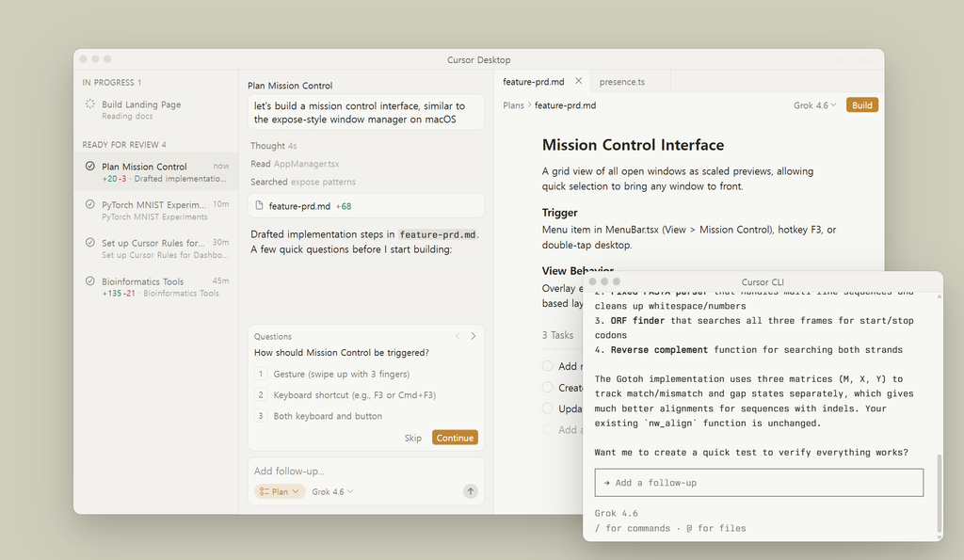Click the Build button
964x560 pixels.
pyautogui.click(x=862, y=105)
